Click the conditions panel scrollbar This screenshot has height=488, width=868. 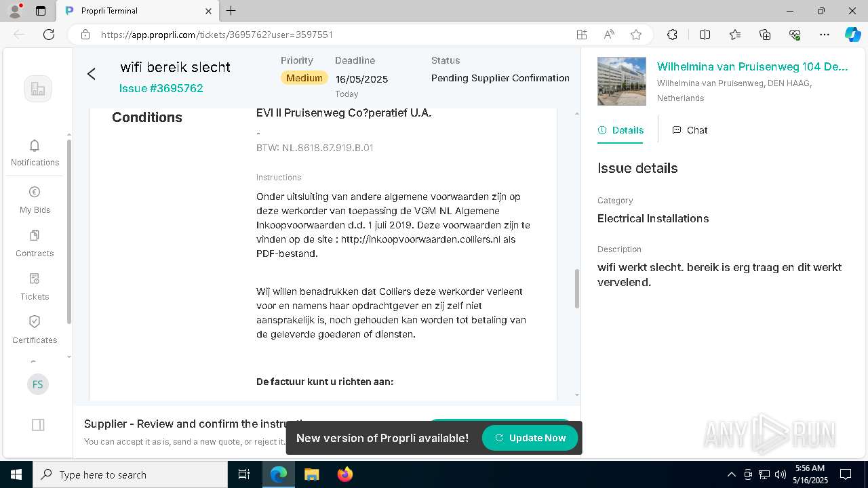[x=577, y=289]
